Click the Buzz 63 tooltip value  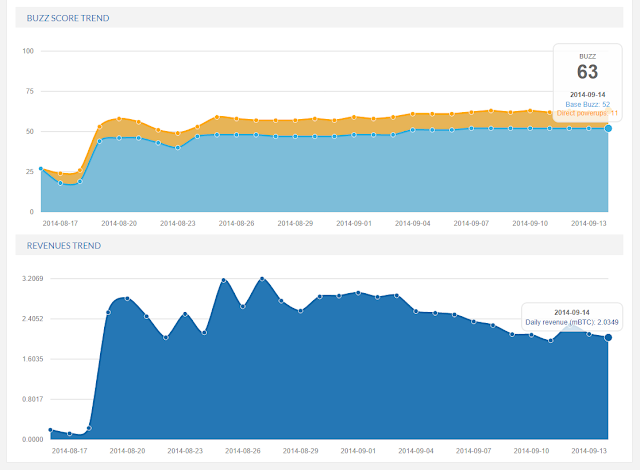[587, 72]
